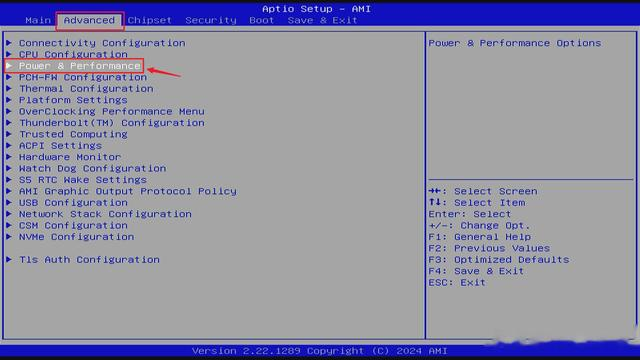
Task: Open Connectivity Configuration submenu
Action: [x=102, y=43]
